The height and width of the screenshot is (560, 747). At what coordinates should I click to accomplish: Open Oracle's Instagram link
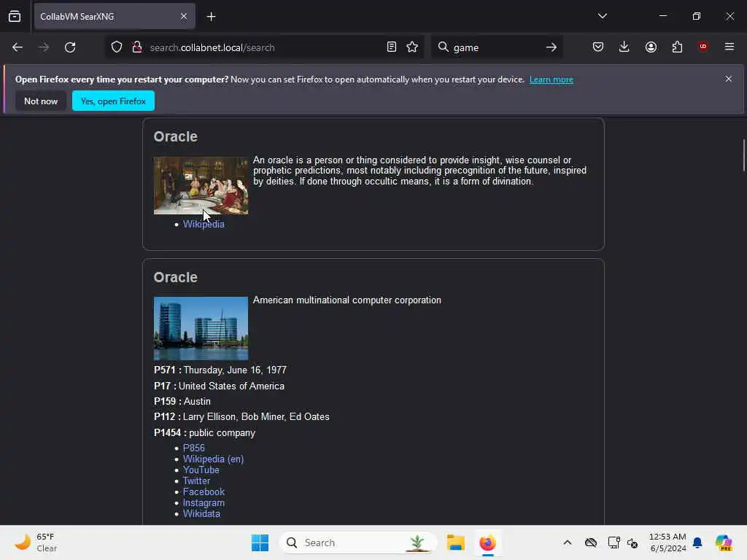204,503
